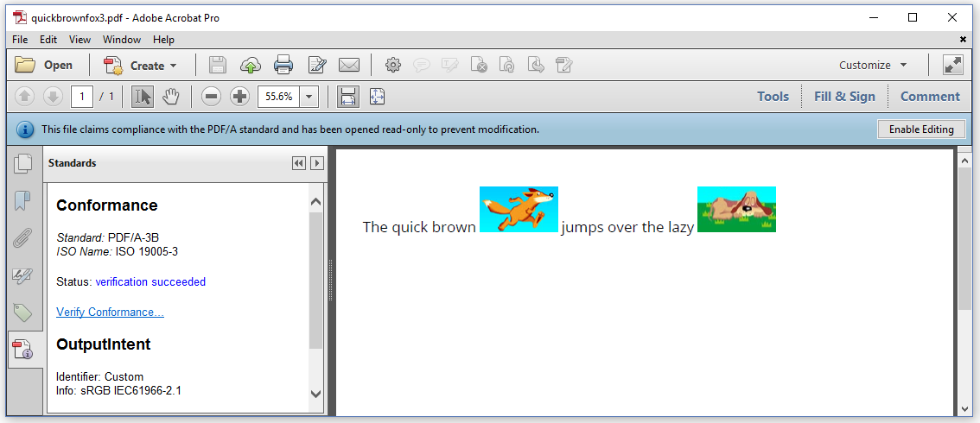The image size is (980, 423).
Task: Expand the Create dropdown arrow
Action: [173, 66]
